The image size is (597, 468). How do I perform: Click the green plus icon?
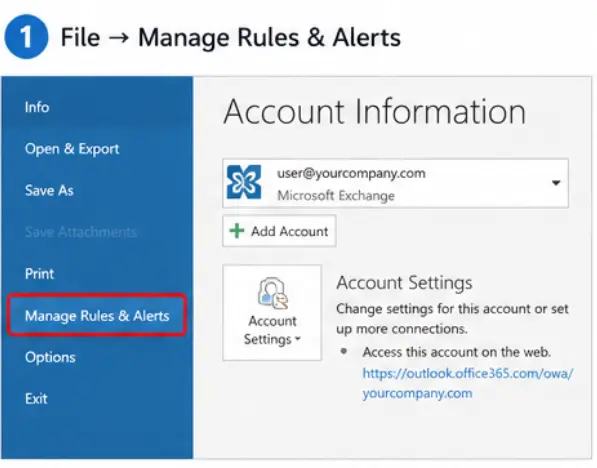tap(237, 231)
